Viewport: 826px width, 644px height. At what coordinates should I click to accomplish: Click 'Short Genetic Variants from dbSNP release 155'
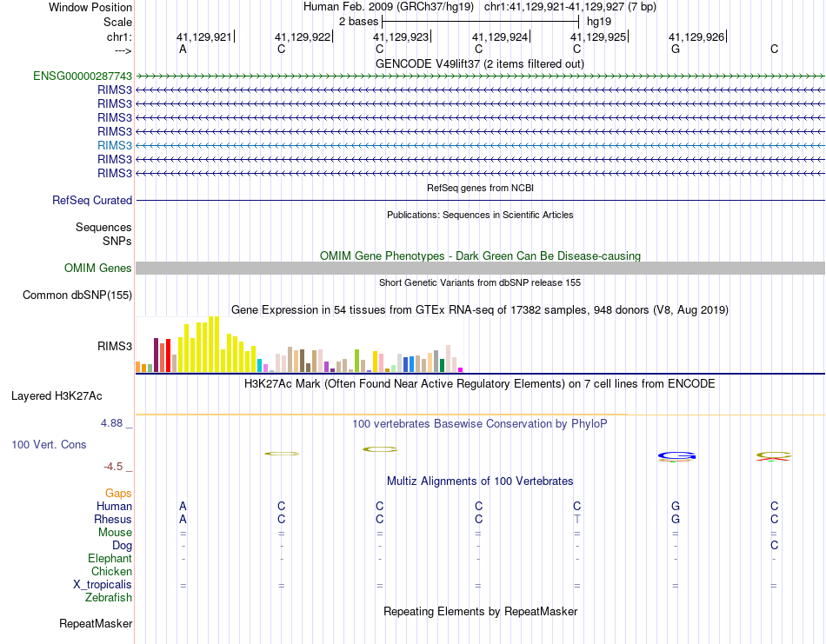pos(480,282)
